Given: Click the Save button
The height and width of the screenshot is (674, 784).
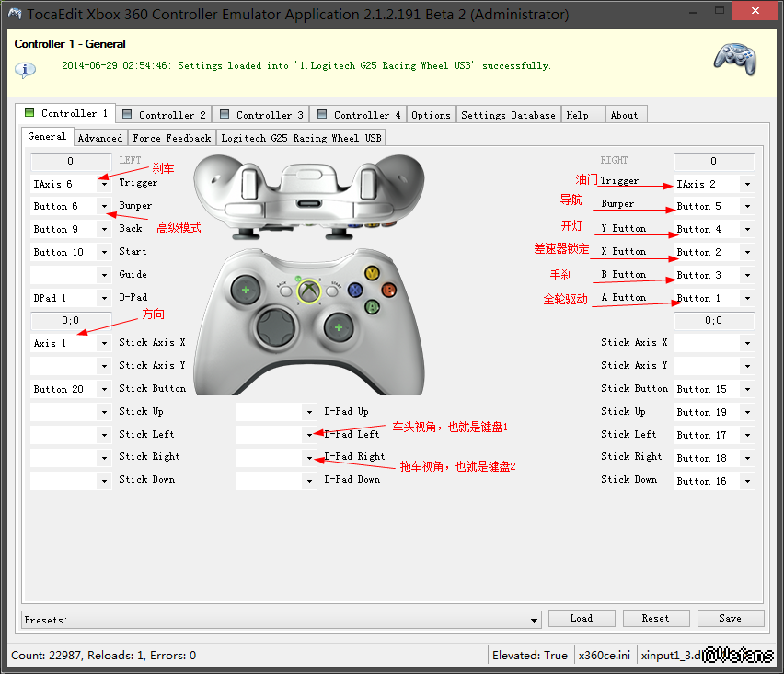Looking at the screenshot, I should (731, 618).
